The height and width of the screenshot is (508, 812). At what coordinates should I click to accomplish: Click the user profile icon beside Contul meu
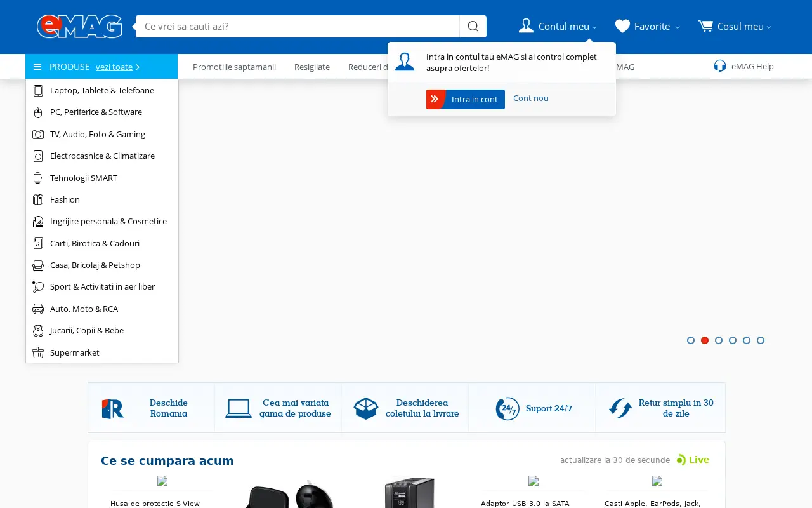point(526,26)
